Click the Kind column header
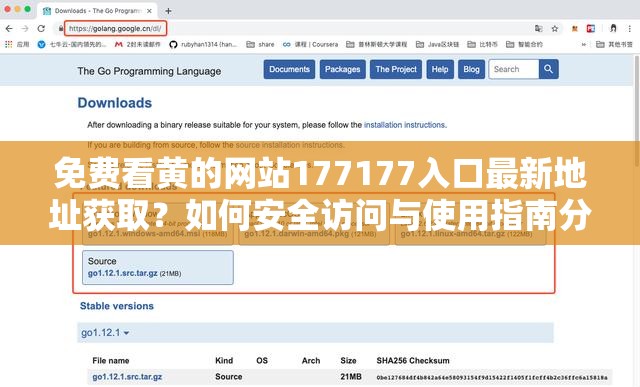The width and height of the screenshot is (640, 387). [224, 360]
